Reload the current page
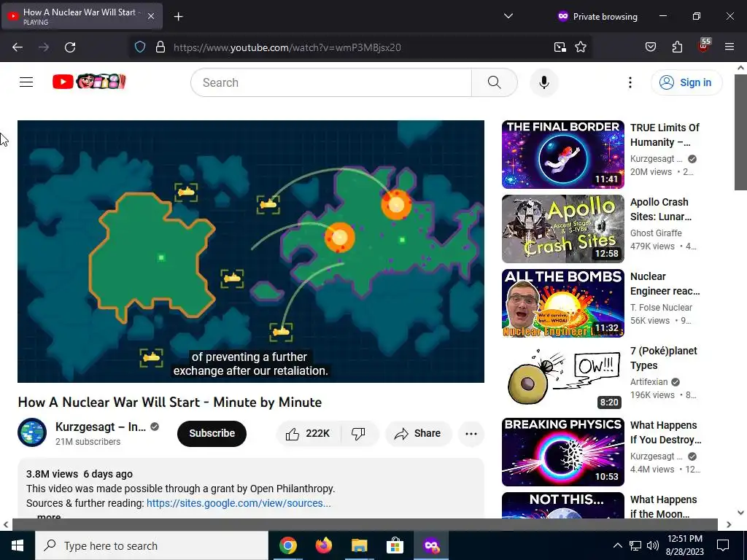 coord(70,47)
